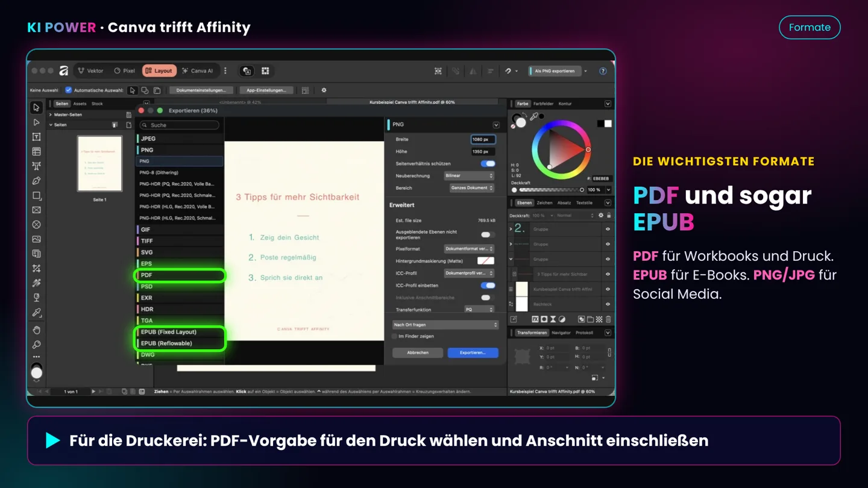Select the Seite 1 page thumbnail
Viewport: 868px width, 488px height.
point(99,163)
